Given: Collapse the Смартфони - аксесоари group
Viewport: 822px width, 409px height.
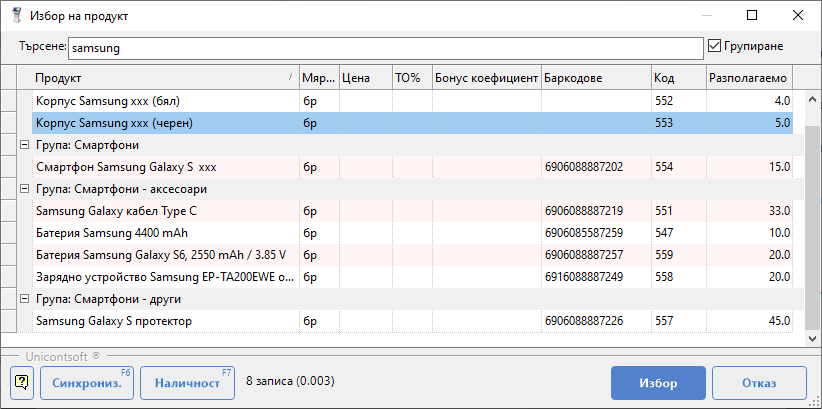Looking at the screenshot, I should (x=25, y=189).
